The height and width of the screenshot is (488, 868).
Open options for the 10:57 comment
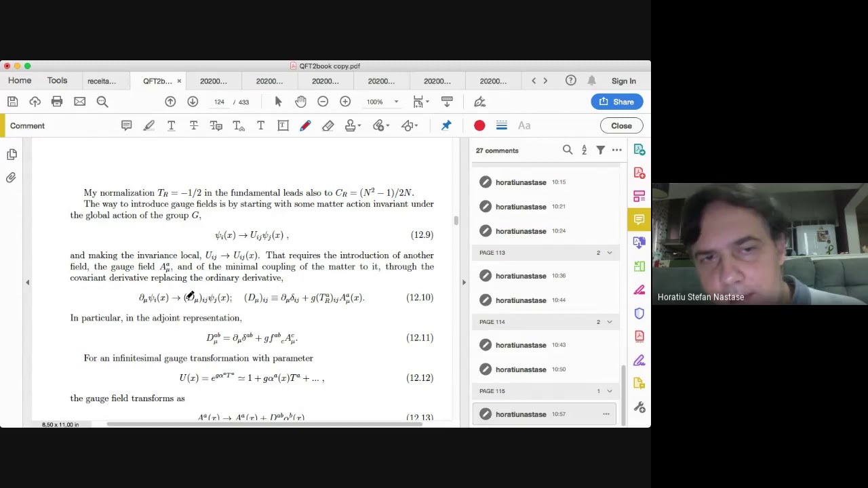606,414
